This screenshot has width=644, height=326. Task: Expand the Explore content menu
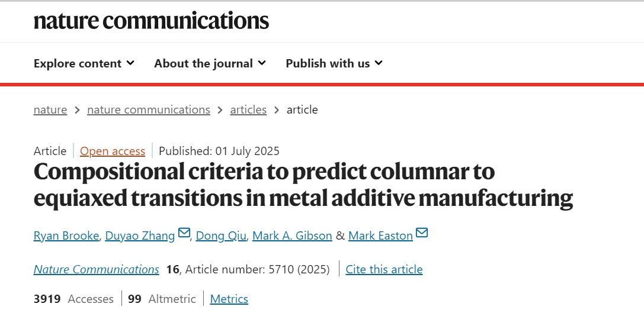click(x=84, y=63)
